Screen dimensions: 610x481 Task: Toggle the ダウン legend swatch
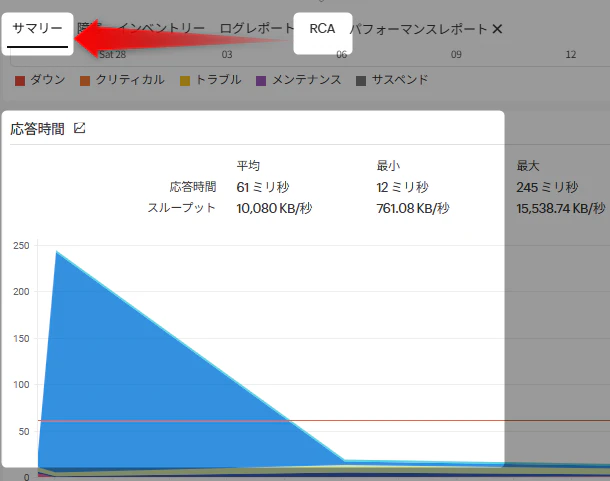pos(19,81)
